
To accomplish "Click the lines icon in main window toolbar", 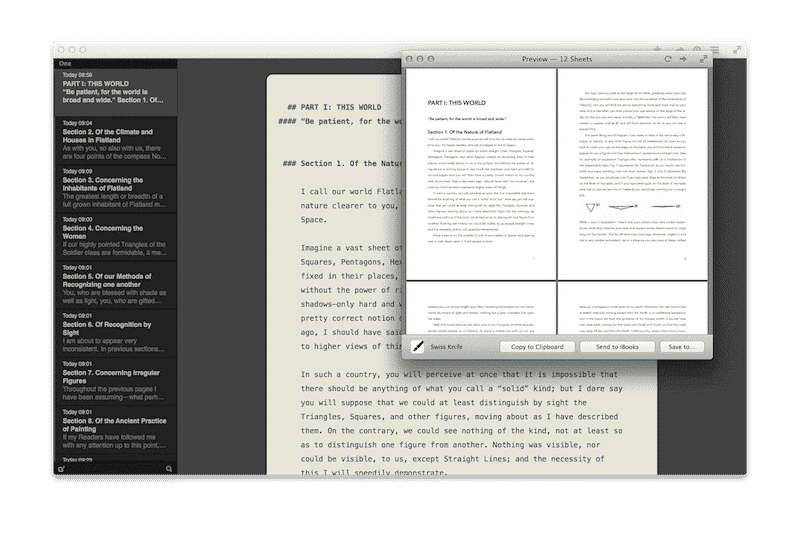I will (715, 50).
